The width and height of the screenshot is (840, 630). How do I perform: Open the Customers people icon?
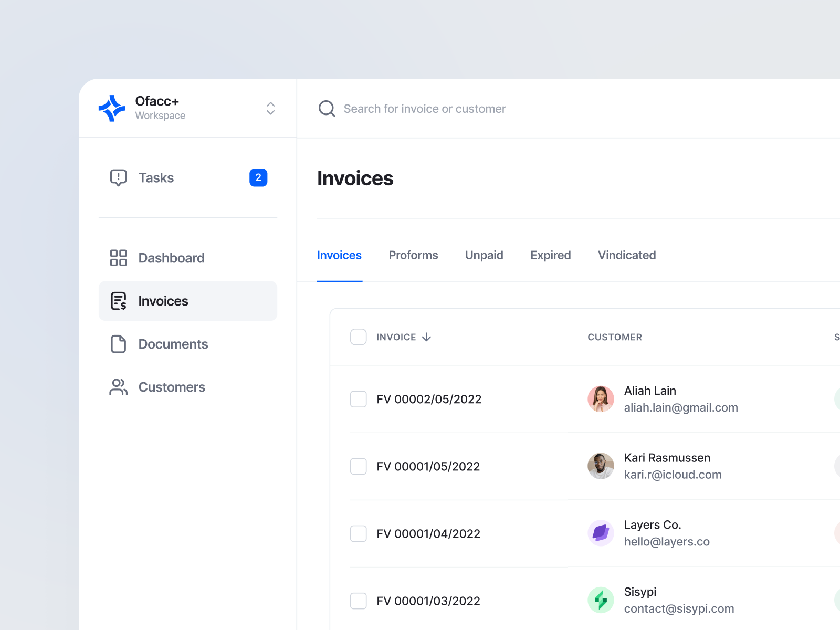point(118,387)
